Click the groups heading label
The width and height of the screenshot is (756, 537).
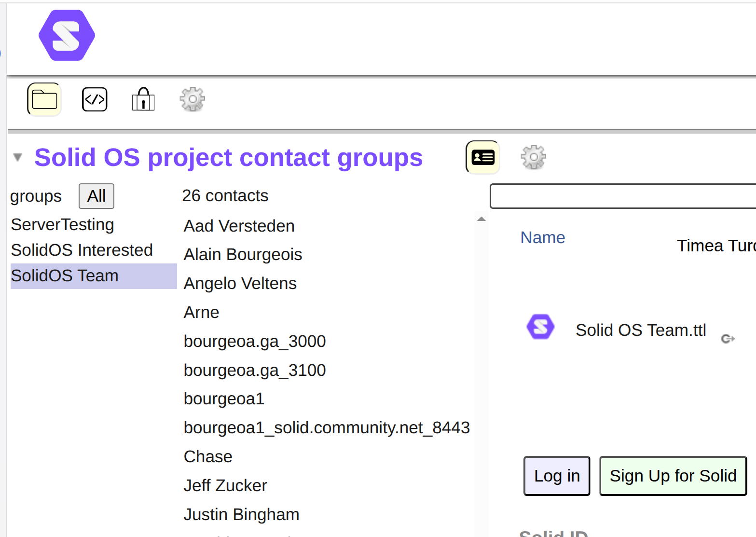click(x=36, y=196)
